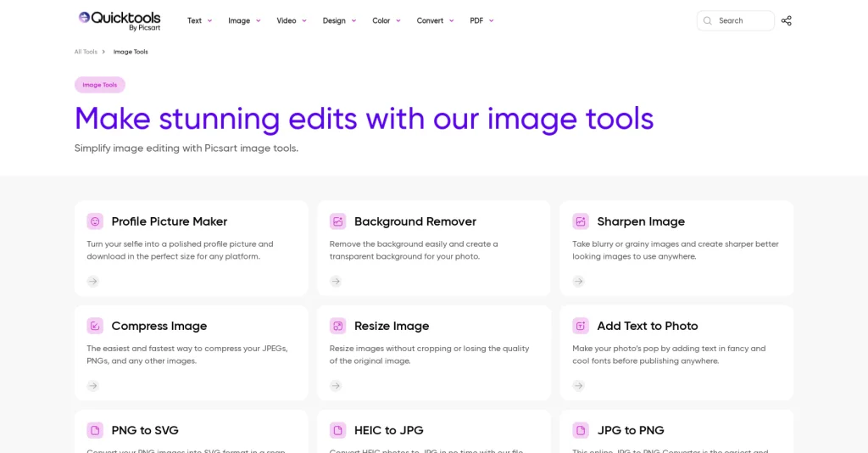
Task: Go to All Tools breadcrumb link
Action: coord(86,52)
